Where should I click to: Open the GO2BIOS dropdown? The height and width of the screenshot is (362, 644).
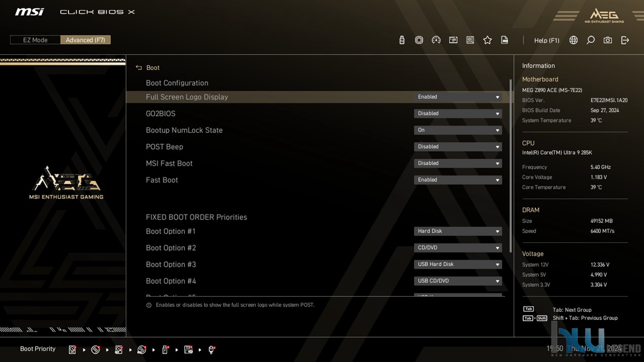tap(458, 114)
